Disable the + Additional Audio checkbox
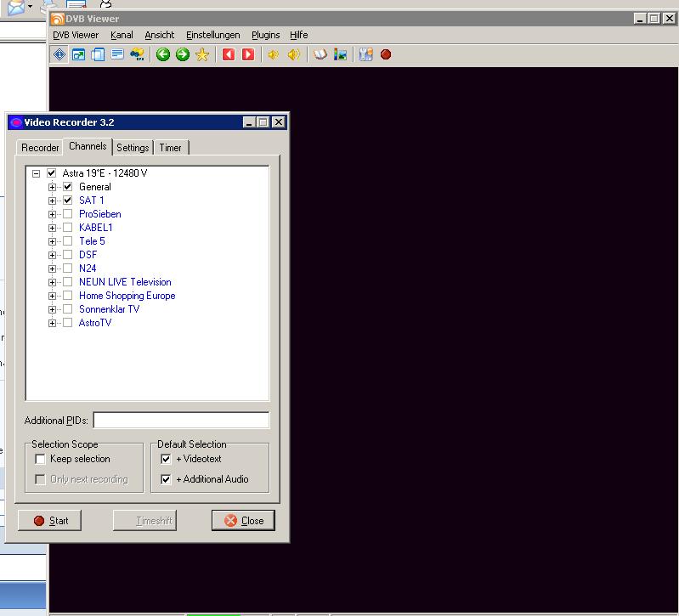 coord(166,479)
